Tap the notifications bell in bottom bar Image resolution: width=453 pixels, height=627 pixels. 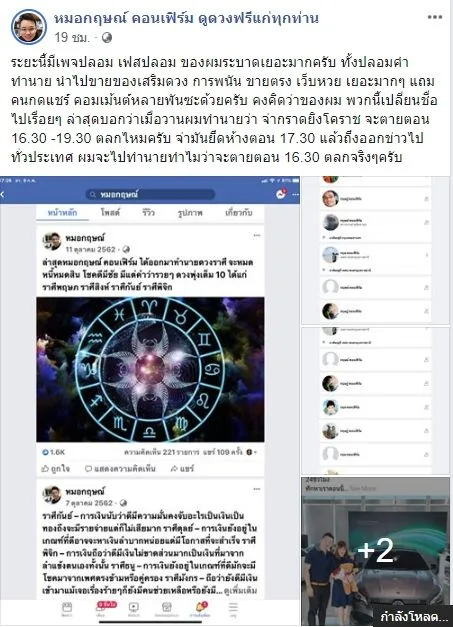click(201, 608)
